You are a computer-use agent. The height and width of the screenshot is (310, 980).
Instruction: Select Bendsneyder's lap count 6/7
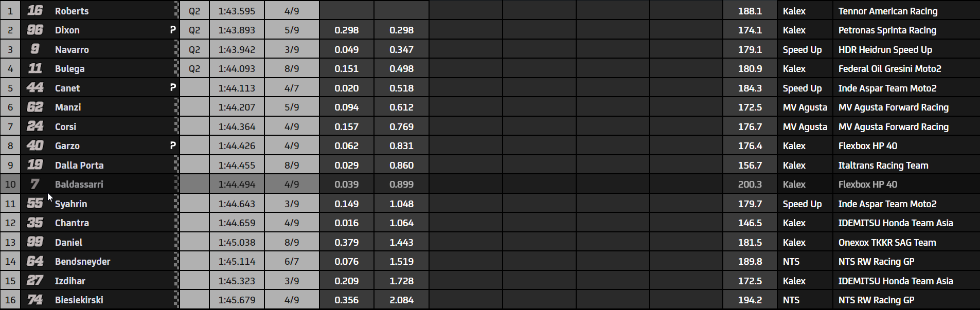(292, 261)
